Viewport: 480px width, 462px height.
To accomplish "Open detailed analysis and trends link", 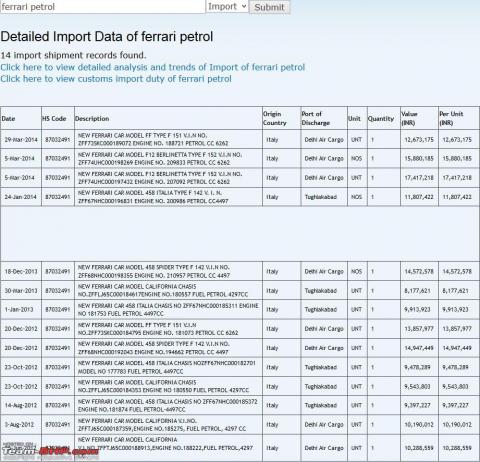I will (x=153, y=67).
